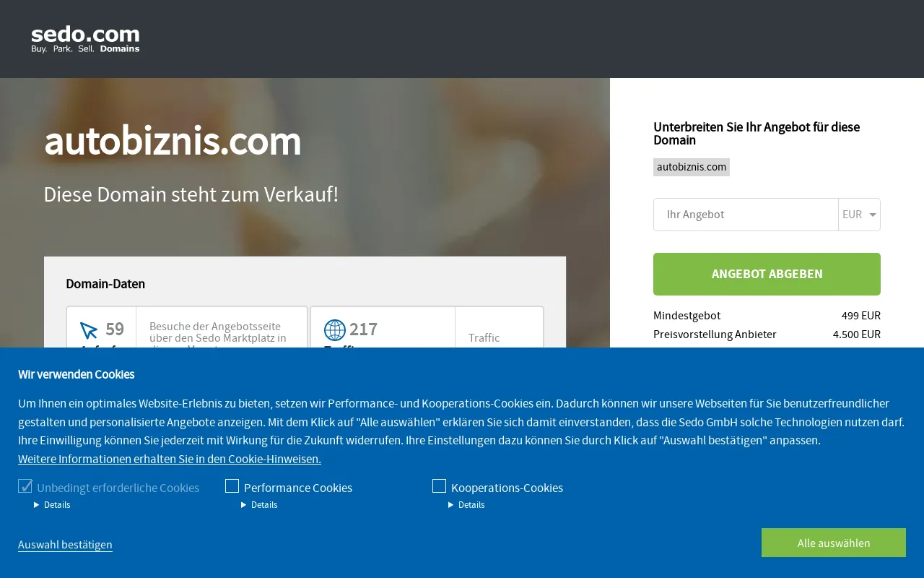Click the Domain-Daten section heading
Screen dimensions: 924x578
105,284
